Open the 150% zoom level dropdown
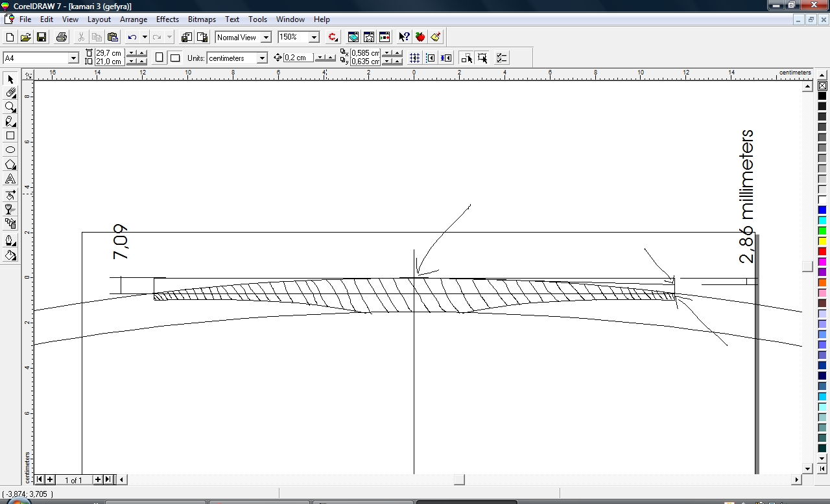 tap(314, 38)
